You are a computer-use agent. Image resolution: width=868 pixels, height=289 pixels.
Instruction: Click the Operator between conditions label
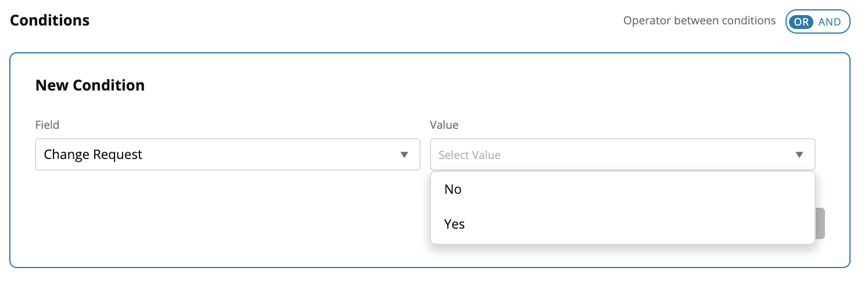tap(699, 21)
